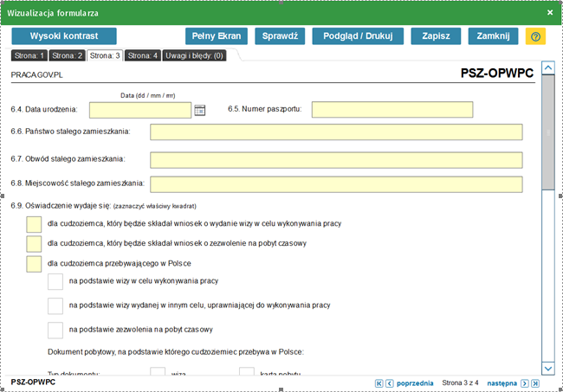Open the date picker calendar icon
The image size is (563, 392).
pos(199,110)
